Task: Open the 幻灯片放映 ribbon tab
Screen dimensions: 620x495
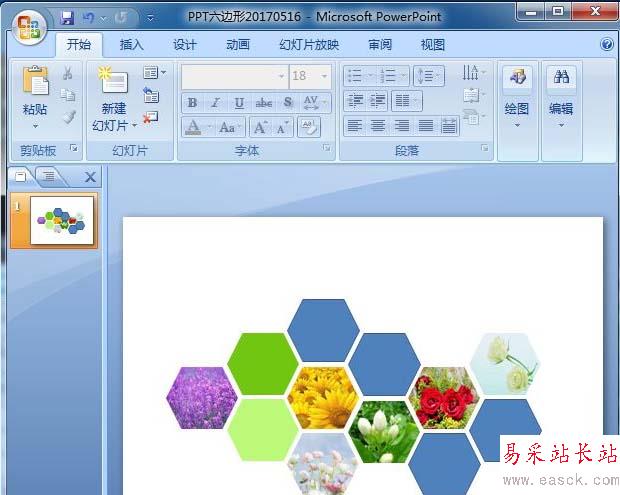Action: 309,44
